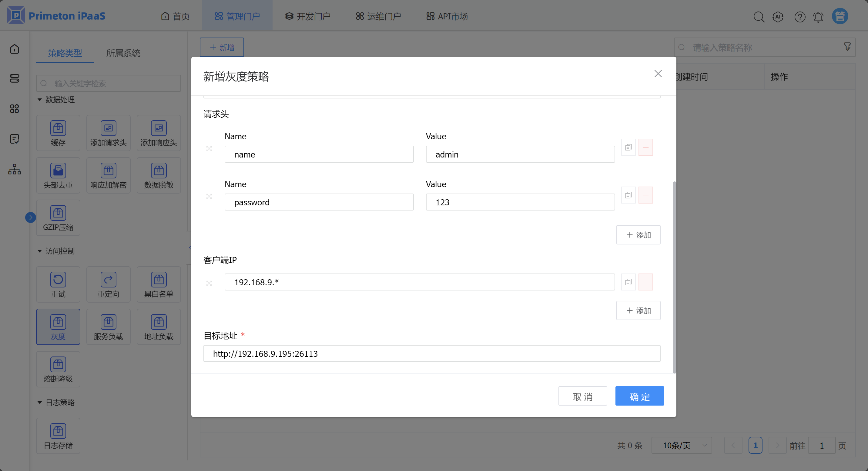
Task: Click the search magnifier icon in the top bar
Action: [x=759, y=16]
